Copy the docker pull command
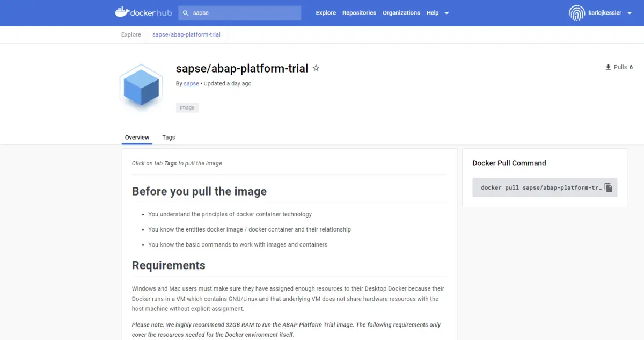 click(608, 187)
